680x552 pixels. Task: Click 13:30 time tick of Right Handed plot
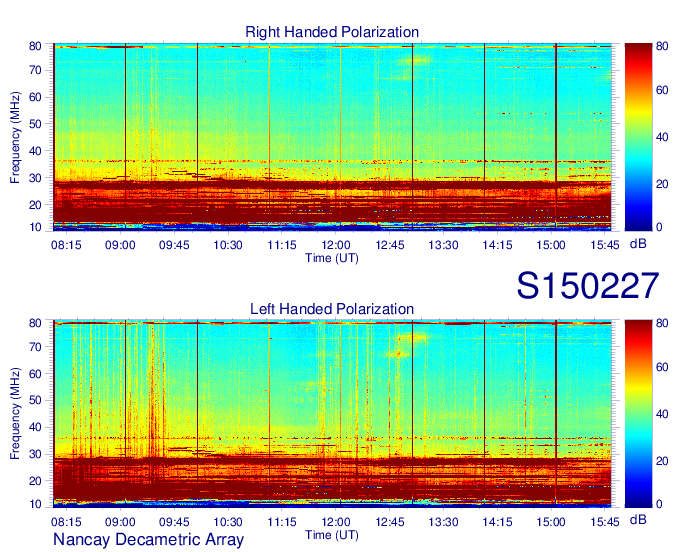[x=443, y=245]
